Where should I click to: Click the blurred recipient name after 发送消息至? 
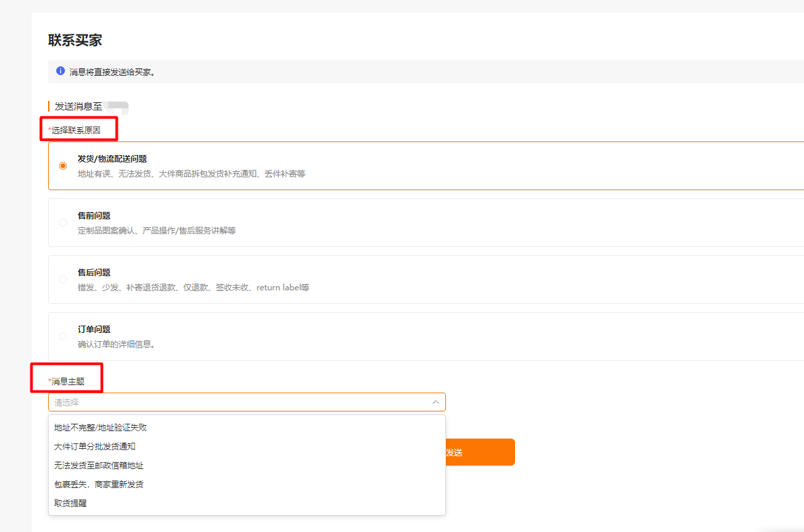tap(118, 106)
